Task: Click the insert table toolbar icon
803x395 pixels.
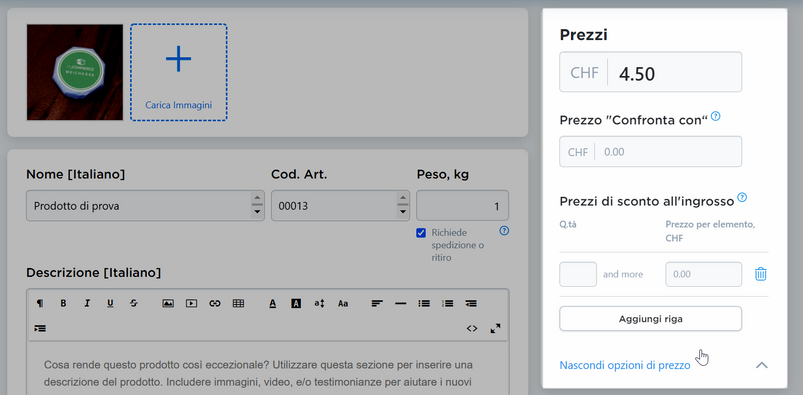Action: click(x=238, y=303)
